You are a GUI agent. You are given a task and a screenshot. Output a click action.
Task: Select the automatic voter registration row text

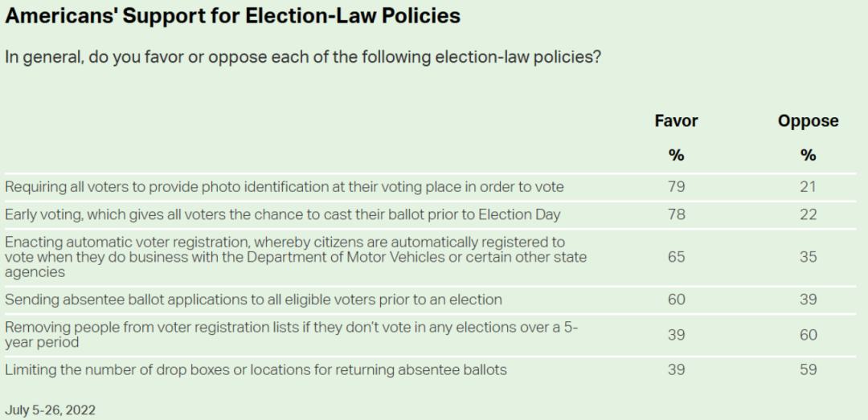point(295,257)
